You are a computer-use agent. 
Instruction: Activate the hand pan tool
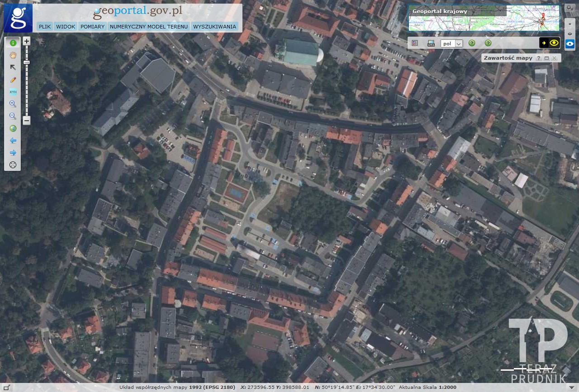[13, 55]
